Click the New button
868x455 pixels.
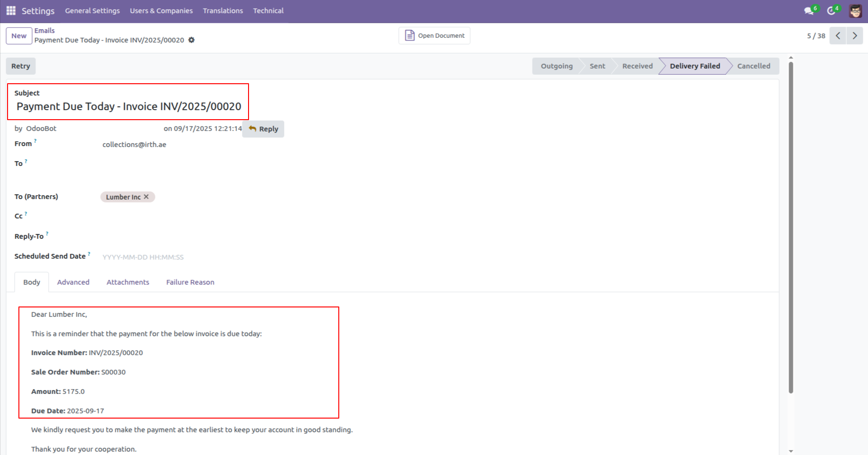pyautogui.click(x=19, y=36)
